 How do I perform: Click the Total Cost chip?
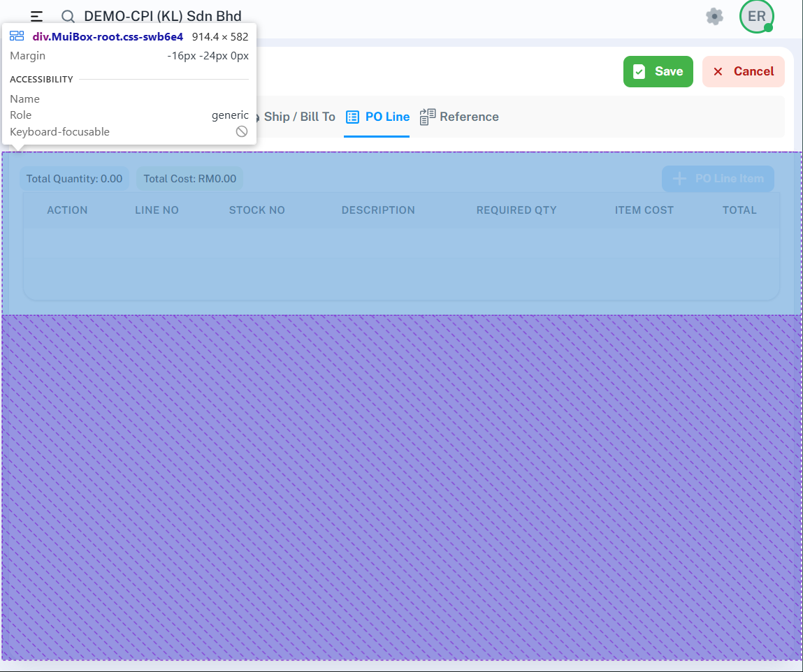tap(189, 179)
